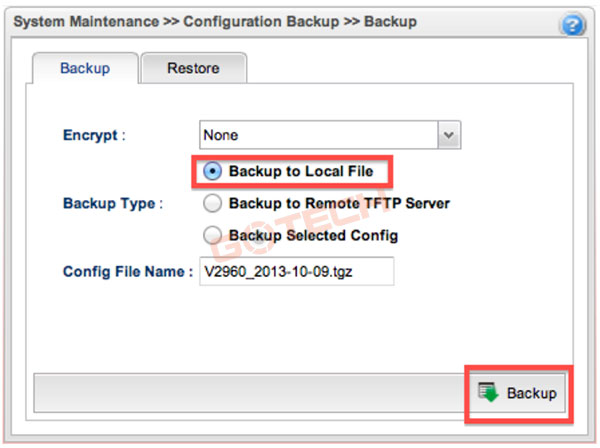The width and height of the screenshot is (600, 448).
Task: Choose Backup to Remote TFTP Server radio button
Action: 212,204
